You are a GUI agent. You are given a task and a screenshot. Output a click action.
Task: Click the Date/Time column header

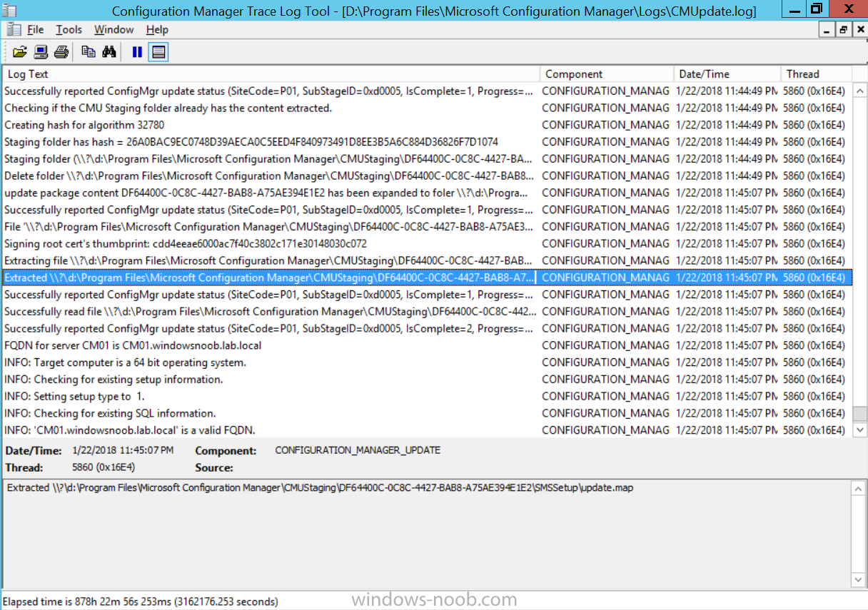click(727, 74)
